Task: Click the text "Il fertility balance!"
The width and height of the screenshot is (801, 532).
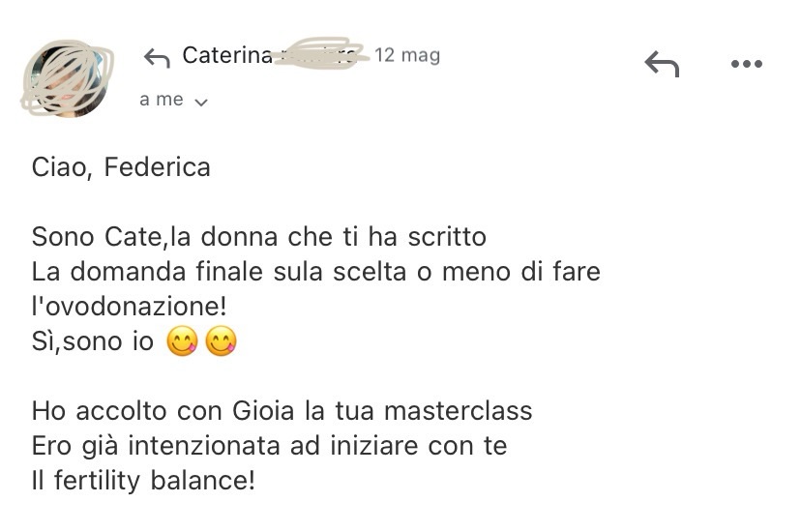Action: 143,481
